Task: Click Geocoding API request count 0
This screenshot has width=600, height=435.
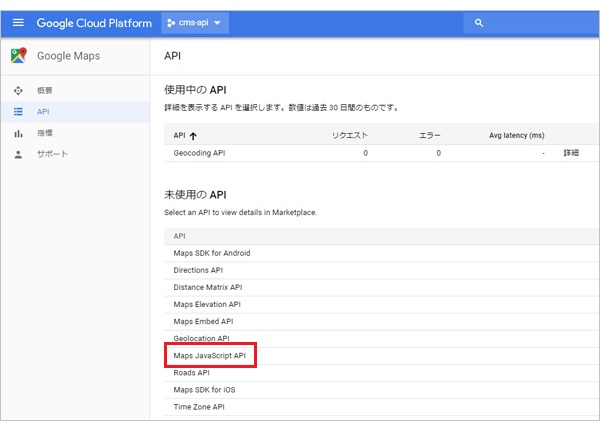Action: click(365, 153)
